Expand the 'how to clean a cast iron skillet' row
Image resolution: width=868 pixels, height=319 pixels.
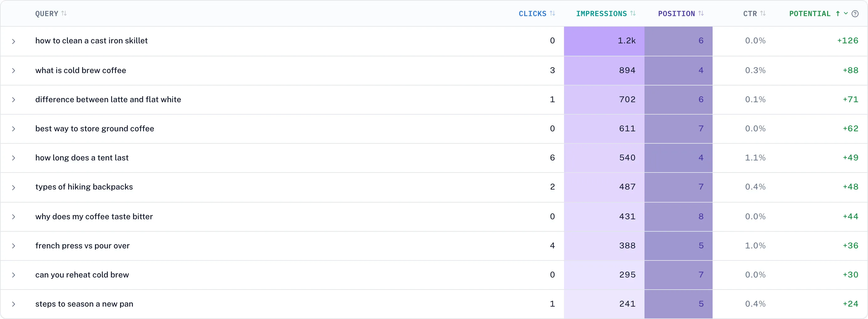tap(14, 41)
